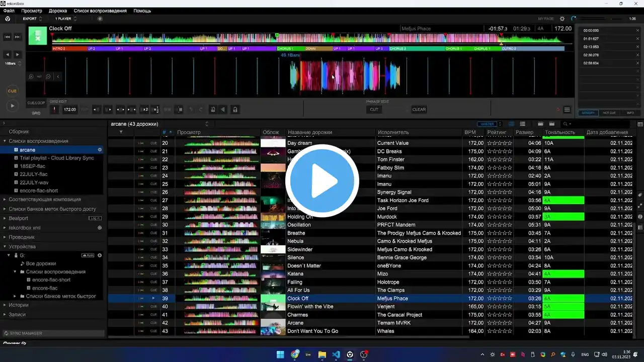Select the 18SEP-flac playlist
644x362 pixels.
coord(32,166)
